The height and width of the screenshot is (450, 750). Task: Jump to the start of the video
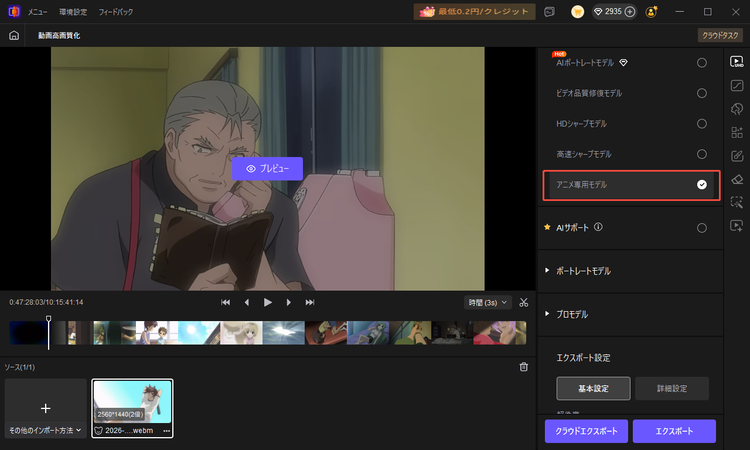point(225,302)
